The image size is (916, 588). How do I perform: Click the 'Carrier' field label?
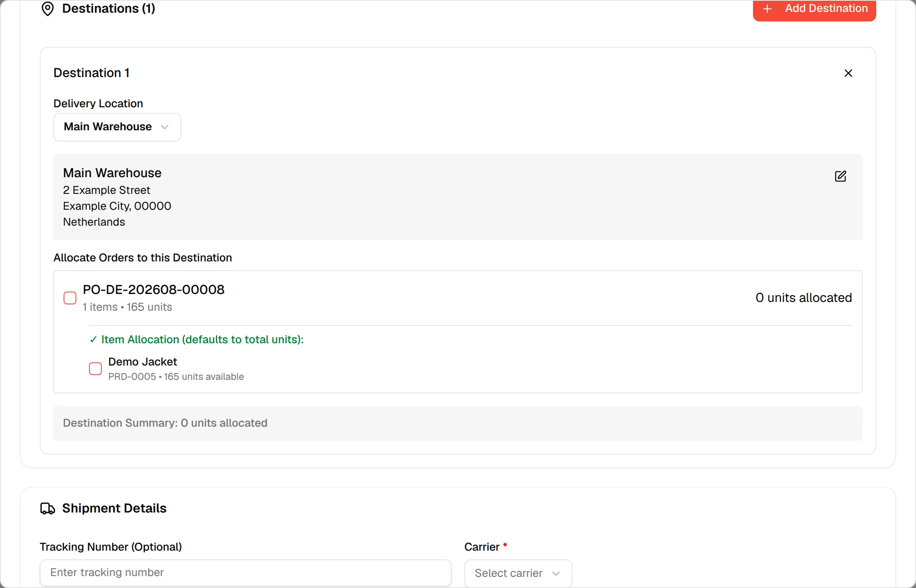tap(482, 547)
